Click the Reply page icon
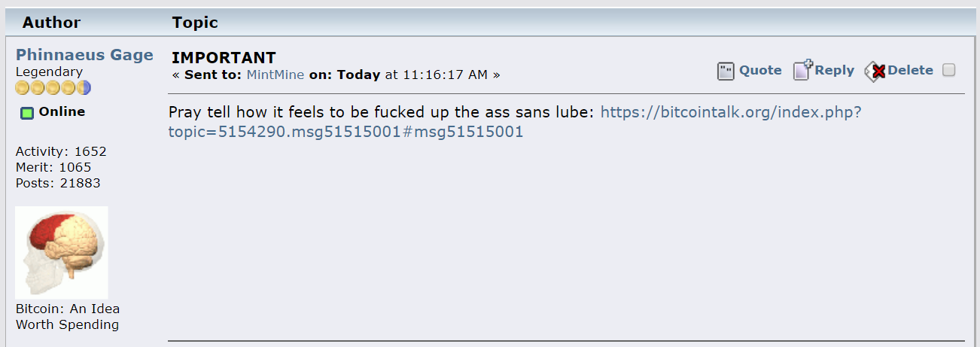Screen dimensions: 980x347 pos(802,70)
